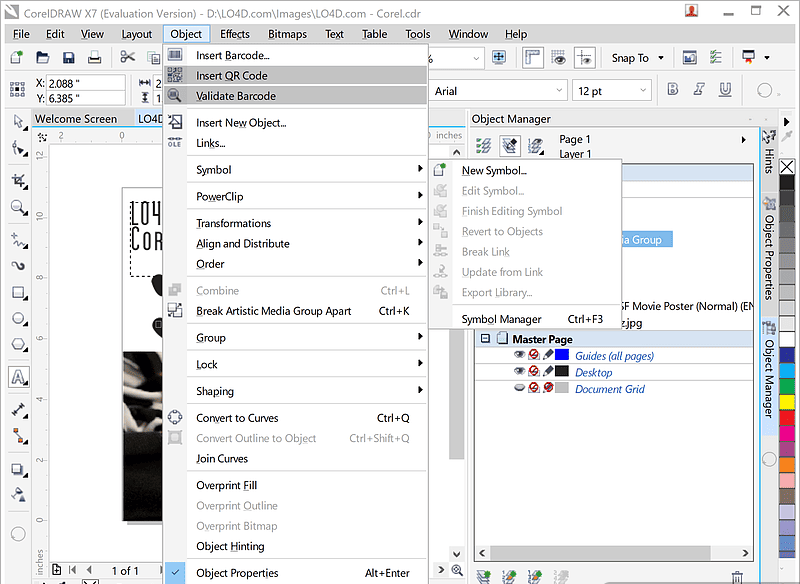Collapse the Master Page tree node
The width and height of the screenshot is (800, 584).
[485, 339]
